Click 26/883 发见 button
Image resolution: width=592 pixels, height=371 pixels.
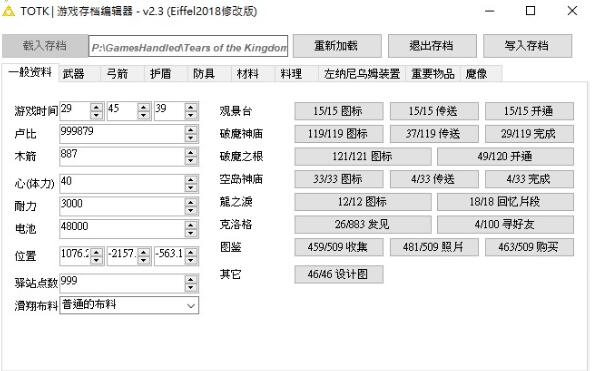(x=363, y=224)
